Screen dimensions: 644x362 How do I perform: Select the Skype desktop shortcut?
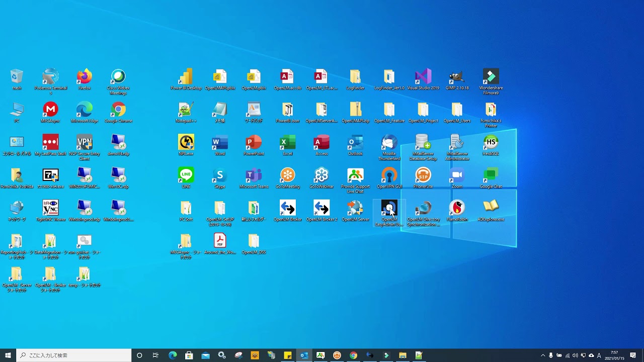point(220,178)
